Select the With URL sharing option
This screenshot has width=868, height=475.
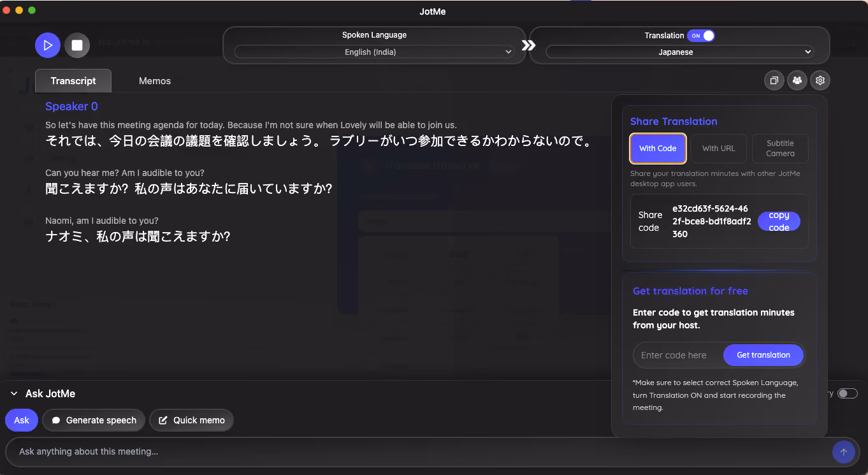(719, 149)
